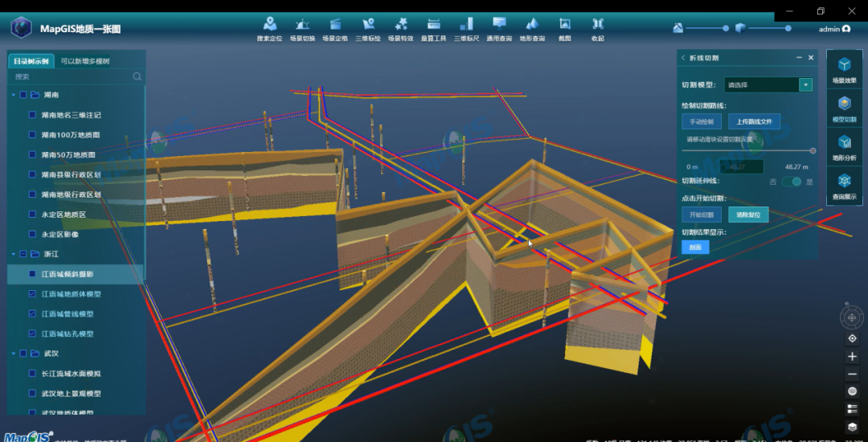Select the 永定区地质区 tree item
The width and height of the screenshot is (868, 442).
coord(63,215)
